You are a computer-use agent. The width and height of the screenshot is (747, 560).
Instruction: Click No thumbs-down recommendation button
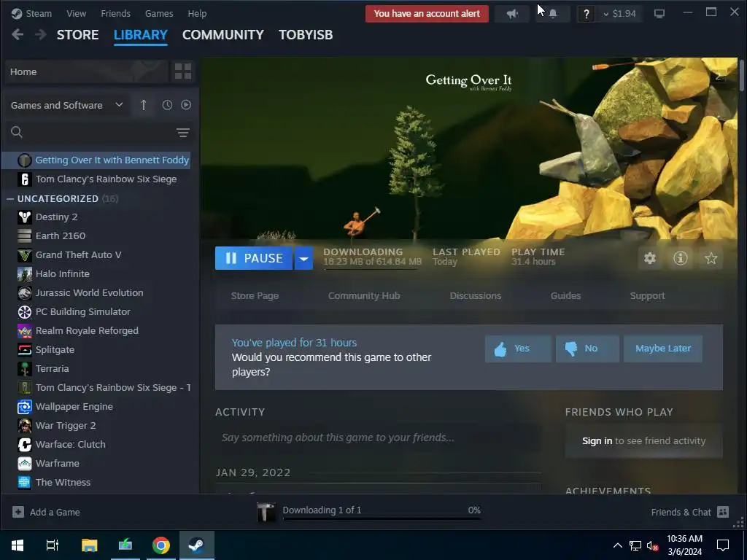[x=587, y=349]
